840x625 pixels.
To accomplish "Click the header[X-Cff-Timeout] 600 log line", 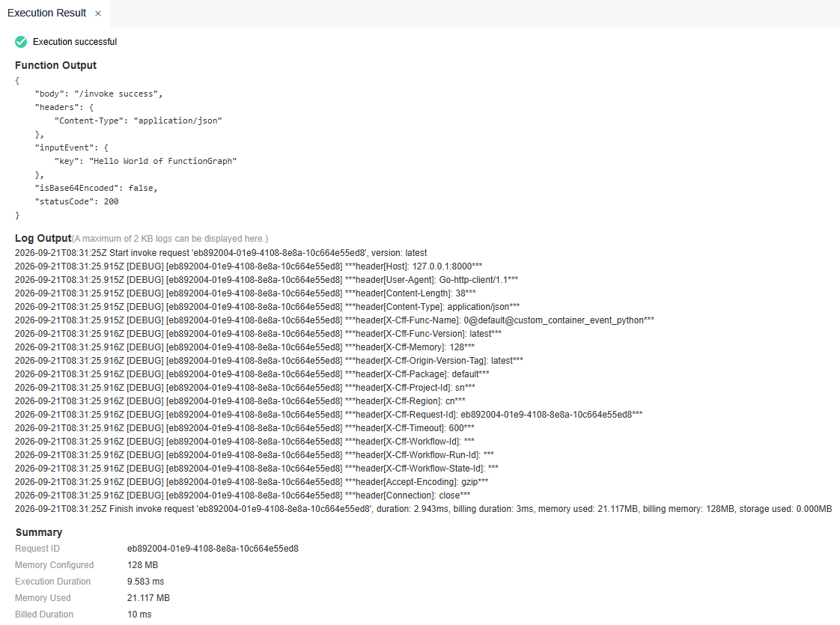I will click(x=244, y=428).
